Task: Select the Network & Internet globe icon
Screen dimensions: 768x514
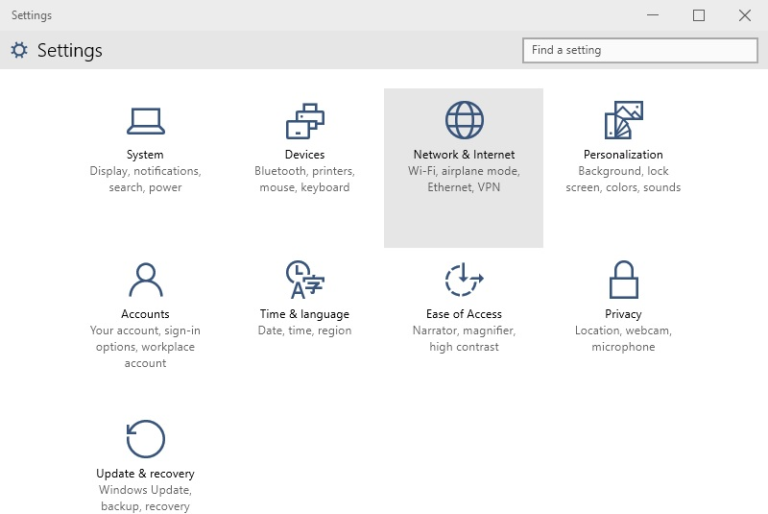Action: click(464, 120)
